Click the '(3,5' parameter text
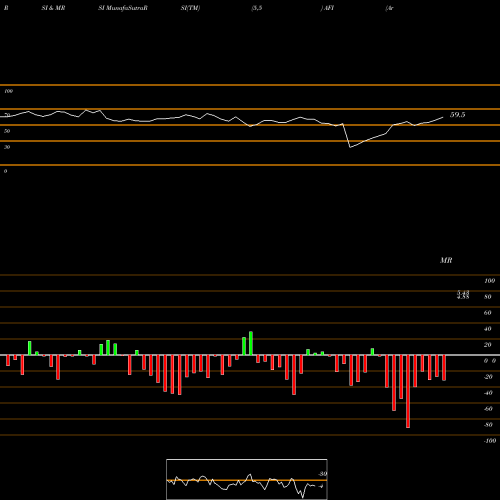The image size is (500, 500). click(x=257, y=8)
